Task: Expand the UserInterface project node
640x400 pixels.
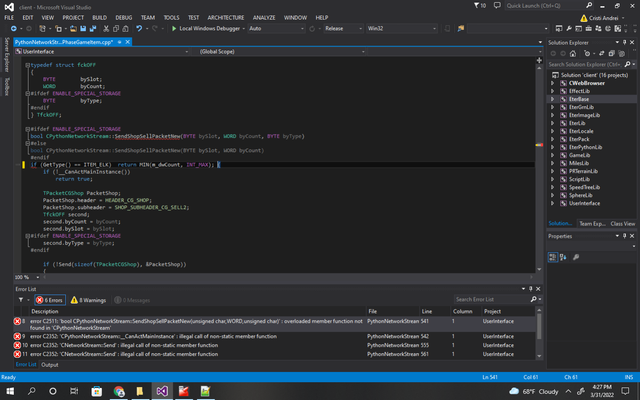Action: point(553,203)
